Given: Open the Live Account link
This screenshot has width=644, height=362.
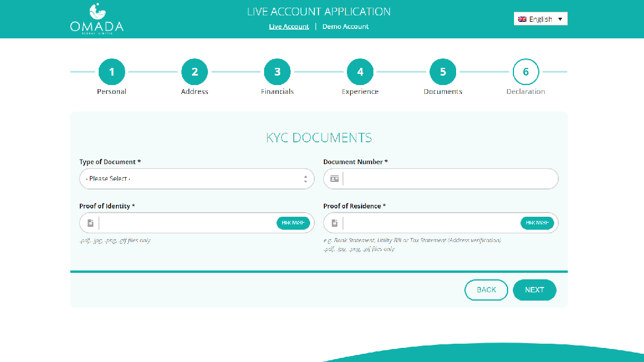Looking at the screenshot, I should tap(289, 27).
